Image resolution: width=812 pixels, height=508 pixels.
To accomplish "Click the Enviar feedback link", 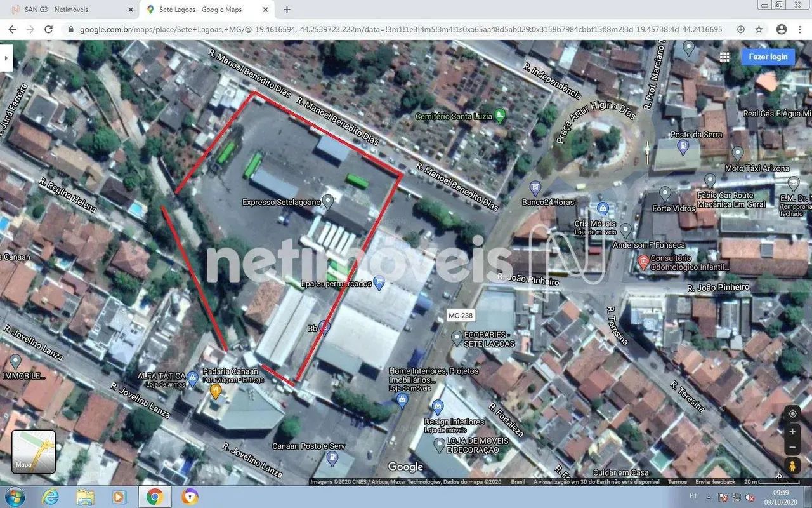I will click(x=716, y=481).
